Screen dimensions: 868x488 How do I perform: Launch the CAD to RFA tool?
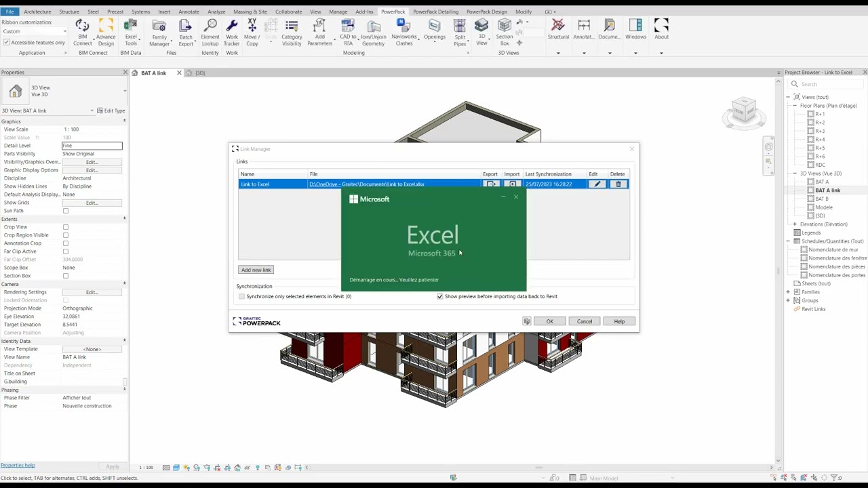(x=348, y=32)
